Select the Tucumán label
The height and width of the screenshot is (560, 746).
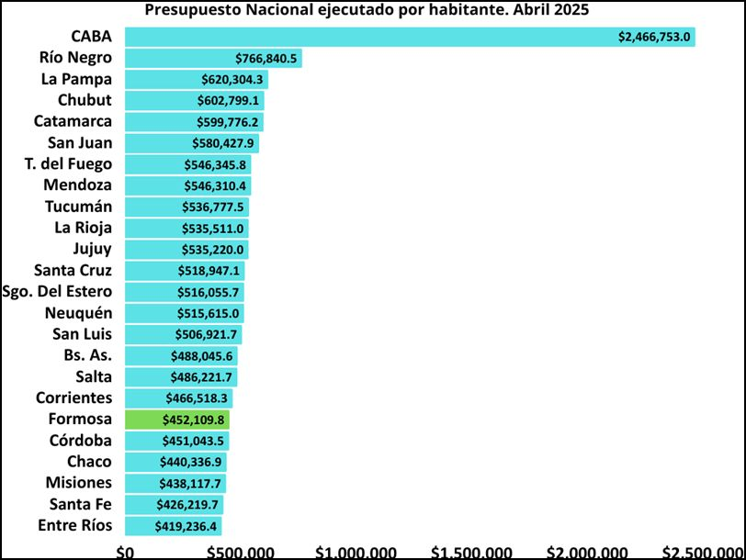tap(78, 207)
